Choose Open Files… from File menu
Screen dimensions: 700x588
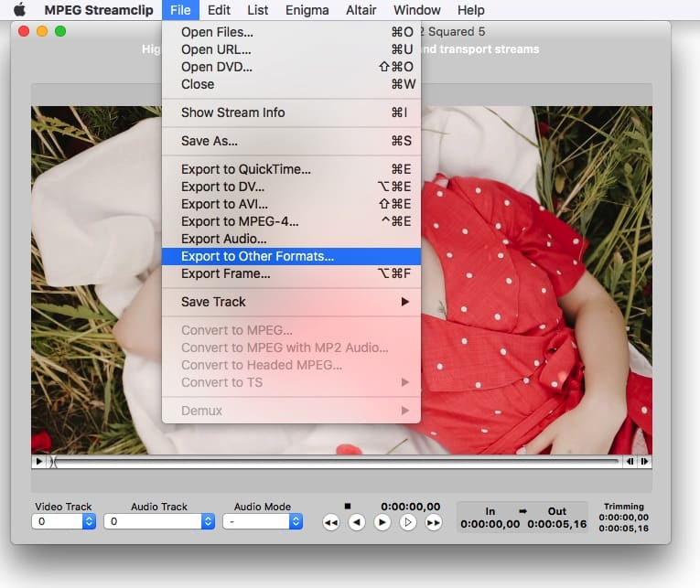click(x=291, y=32)
